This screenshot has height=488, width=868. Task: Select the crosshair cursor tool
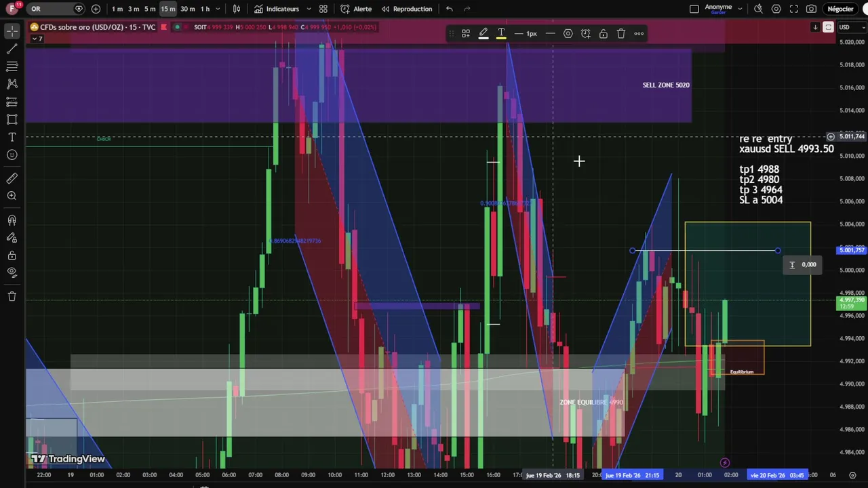pos(12,31)
